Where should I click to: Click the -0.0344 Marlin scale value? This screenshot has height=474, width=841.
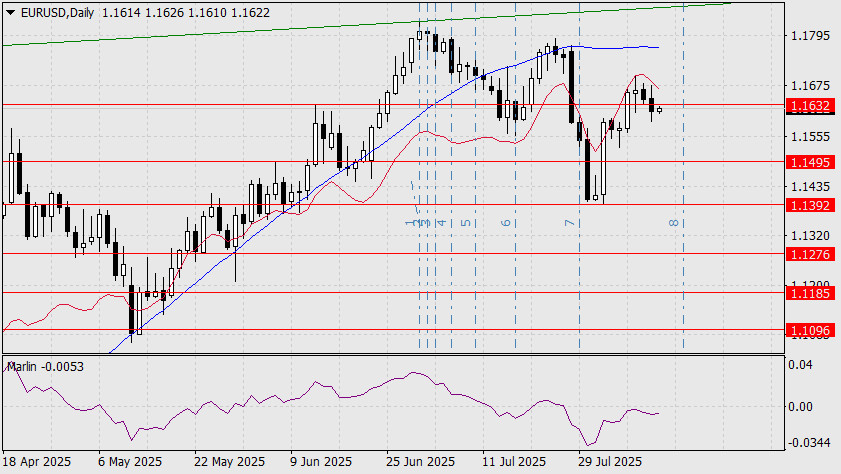pos(808,443)
